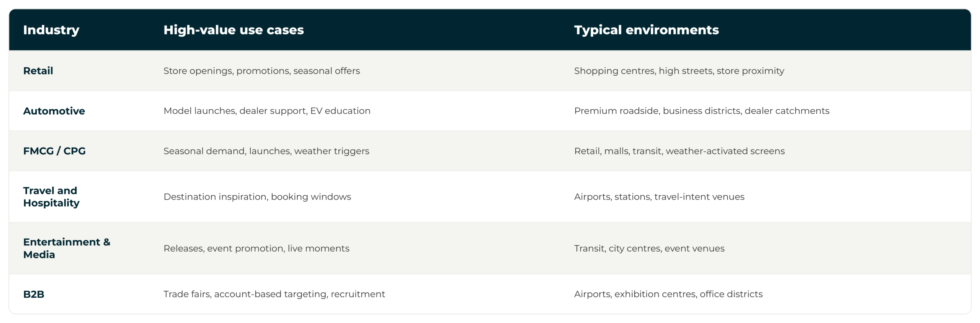Select the FMCG / CPG row label
The height and width of the screenshot is (323, 980).
pos(54,151)
